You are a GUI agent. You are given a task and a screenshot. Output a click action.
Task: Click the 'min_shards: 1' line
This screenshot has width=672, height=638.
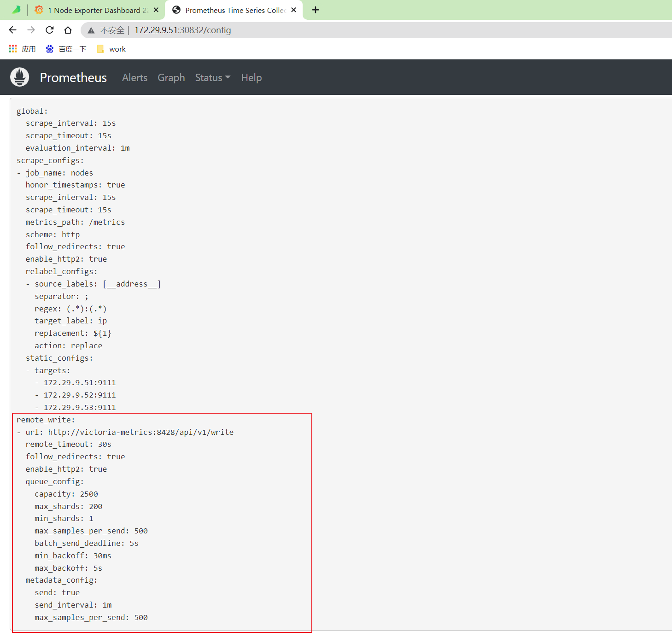pos(64,518)
